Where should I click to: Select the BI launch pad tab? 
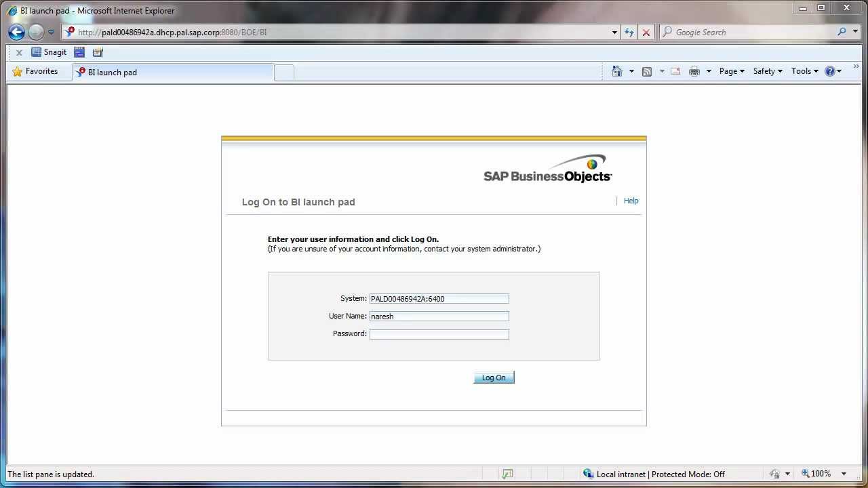pyautogui.click(x=173, y=72)
